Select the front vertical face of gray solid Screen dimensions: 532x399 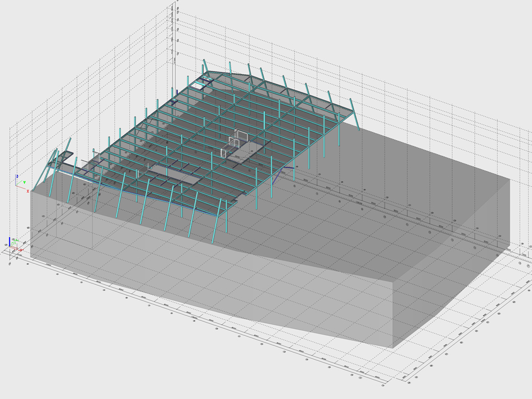pos(211,288)
